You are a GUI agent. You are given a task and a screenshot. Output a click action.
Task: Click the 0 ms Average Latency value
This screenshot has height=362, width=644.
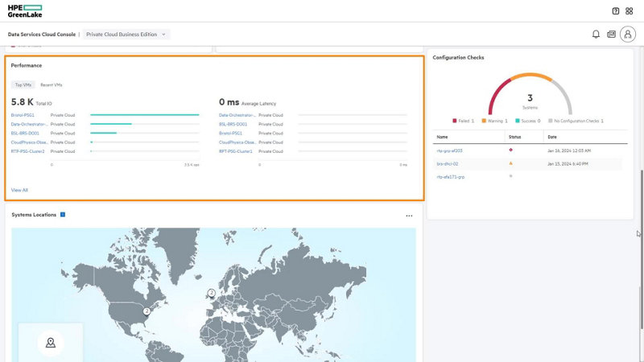point(229,102)
